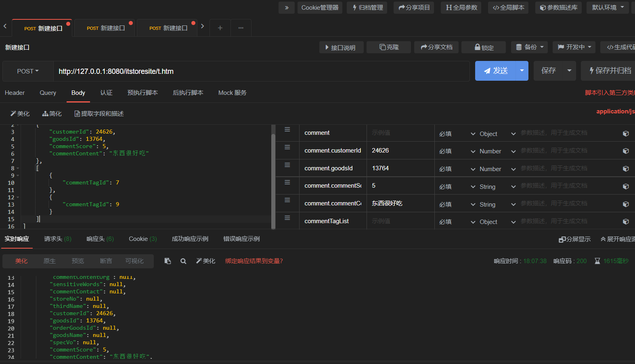Click 提取字段和描述 extract fields

tap(99, 114)
